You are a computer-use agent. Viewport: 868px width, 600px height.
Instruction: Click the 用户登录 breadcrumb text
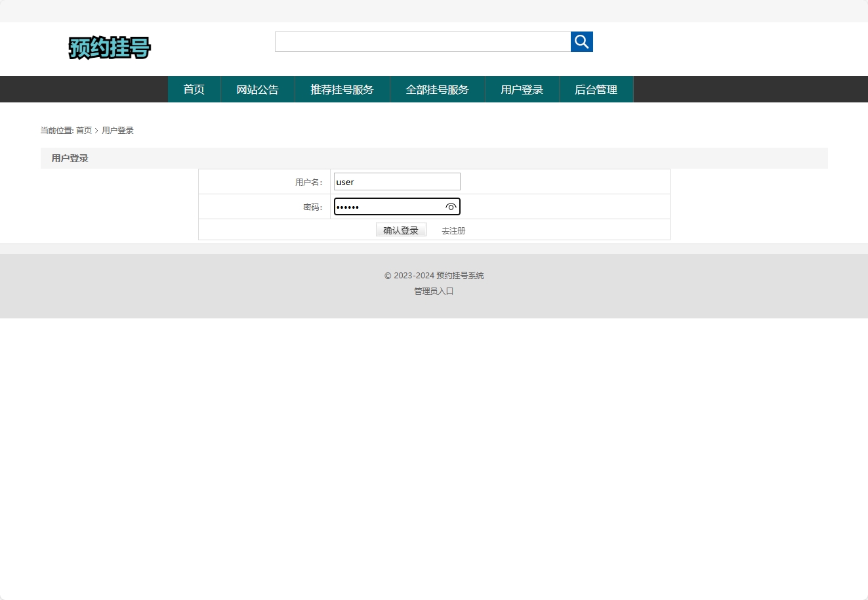tap(117, 130)
